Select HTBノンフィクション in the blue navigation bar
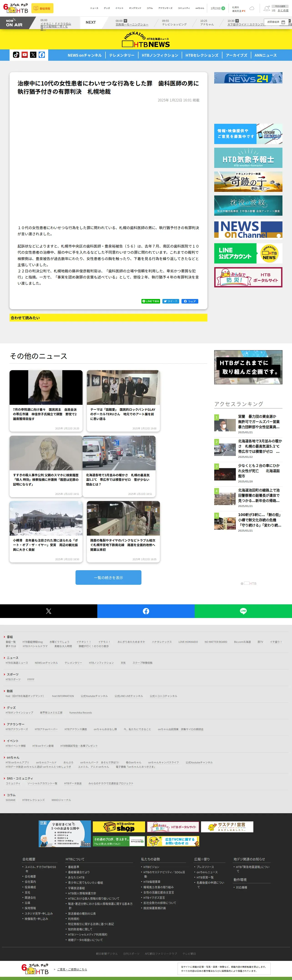This screenshot has height=980, width=292. coord(160,55)
